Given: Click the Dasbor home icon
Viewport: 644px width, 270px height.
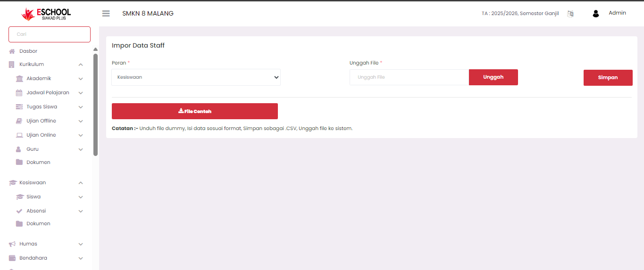Looking at the screenshot, I should point(12,51).
